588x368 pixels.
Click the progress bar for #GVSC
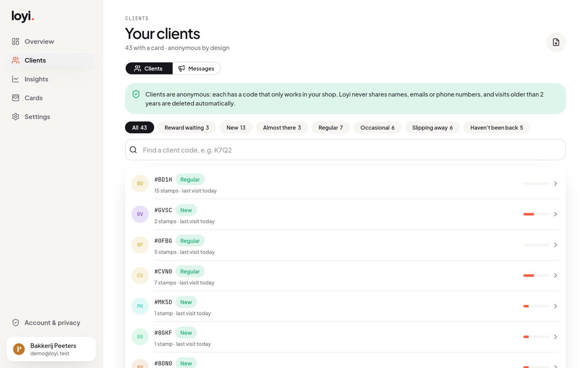[x=536, y=214]
